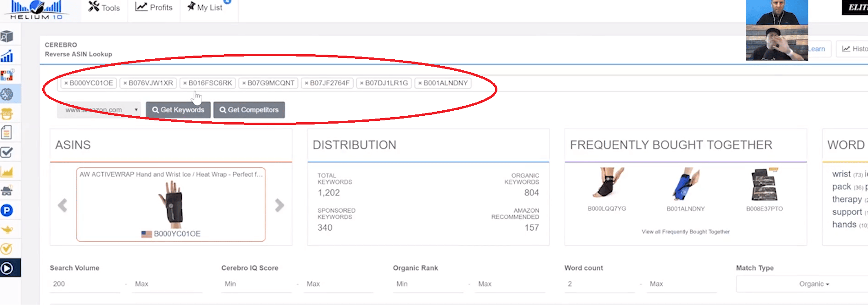Open the cube search tool in sidebar
The image size is (868, 306).
7,36
